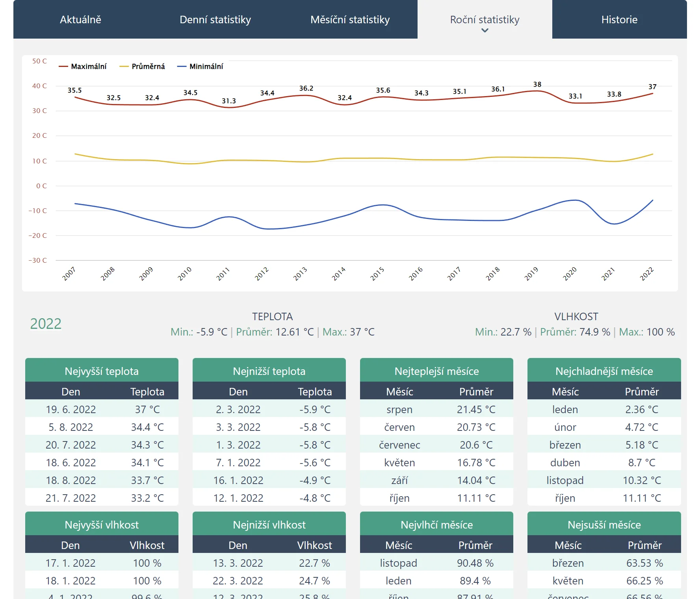Viewport: 700px width, 599px height.
Task: Open Měsíční statistiky tab
Action: coord(350,20)
